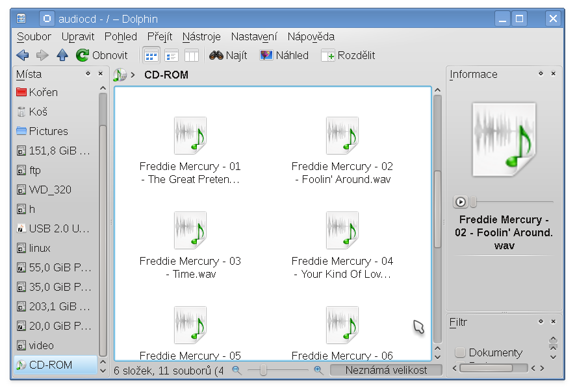The image size is (575, 392).
Task: Close the Informace panel
Action: click(x=554, y=73)
